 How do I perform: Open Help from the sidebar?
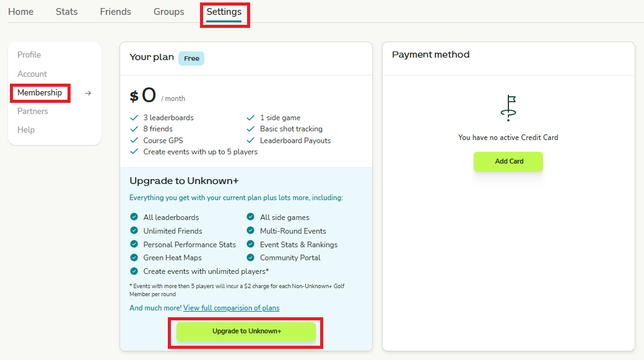pyautogui.click(x=26, y=130)
